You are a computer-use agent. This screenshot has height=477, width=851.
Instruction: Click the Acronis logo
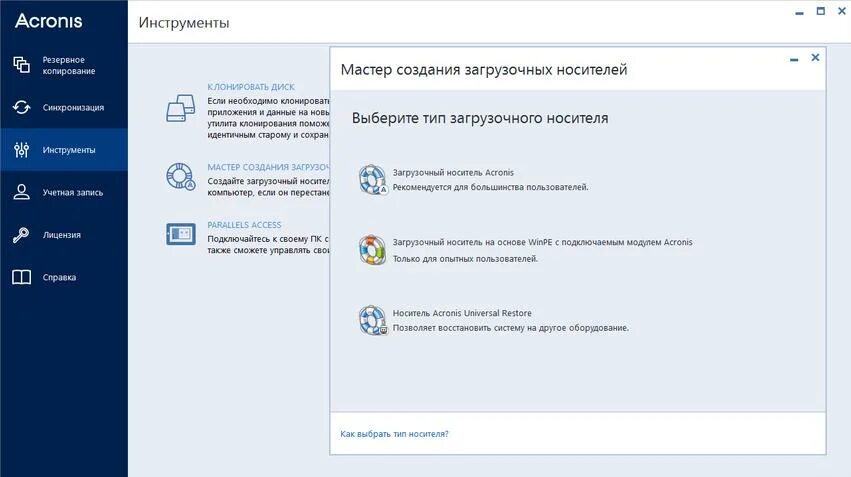point(49,21)
